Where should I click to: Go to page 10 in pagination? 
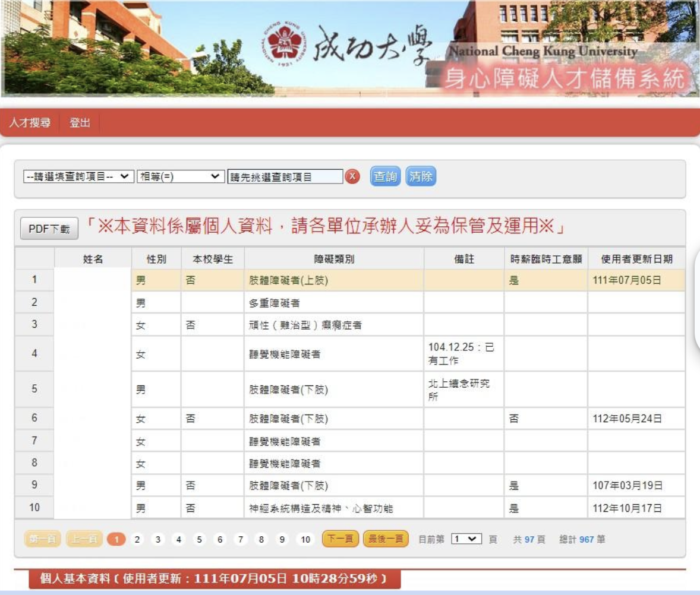pyautogui.click(x=305, y=539)
